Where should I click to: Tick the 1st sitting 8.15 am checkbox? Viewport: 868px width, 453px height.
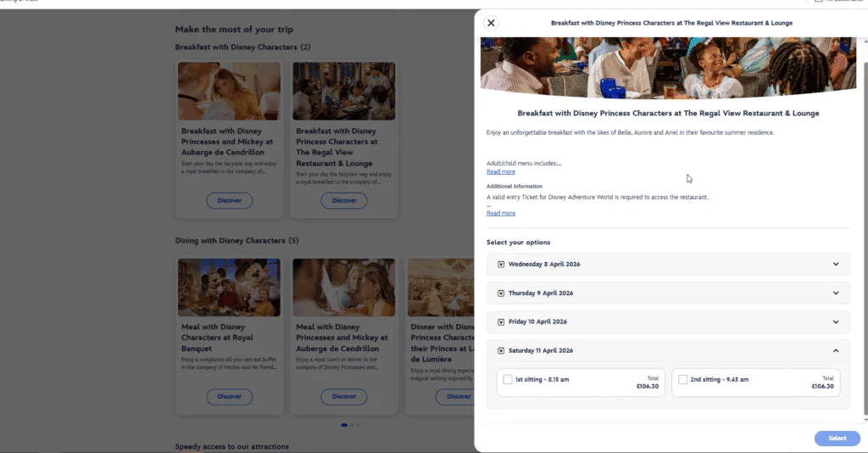tap(508, 379)
